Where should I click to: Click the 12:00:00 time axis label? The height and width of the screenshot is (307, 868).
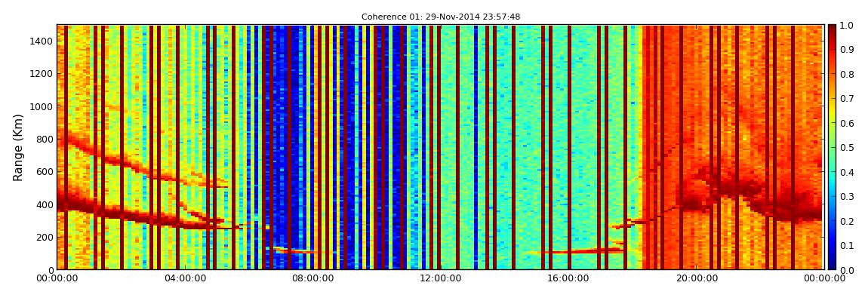[x=442, y=278]
